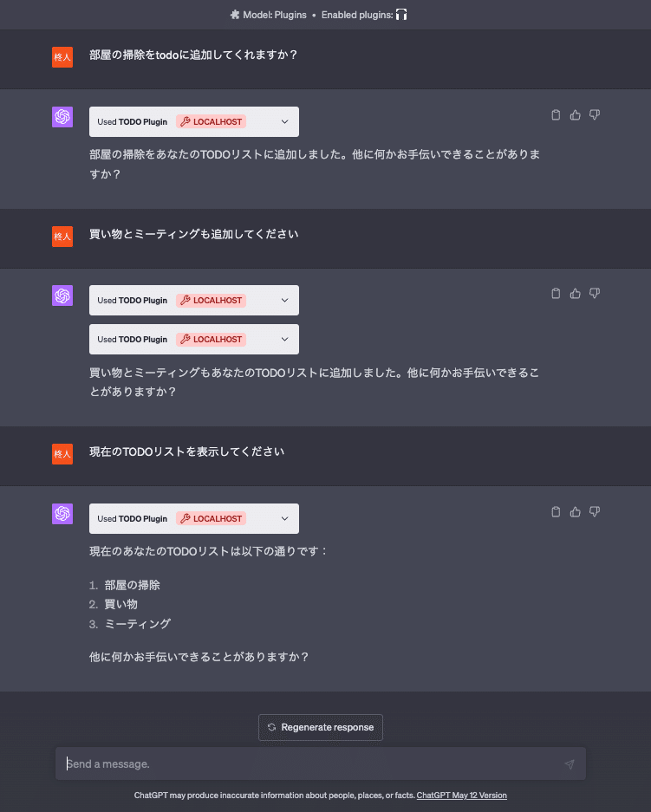Click the Regenerate response button

coord(321,727)
